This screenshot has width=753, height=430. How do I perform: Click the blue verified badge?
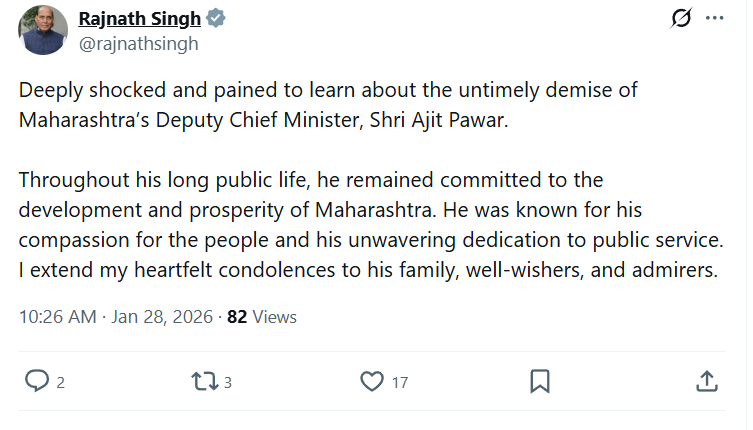tap(216, 19)
